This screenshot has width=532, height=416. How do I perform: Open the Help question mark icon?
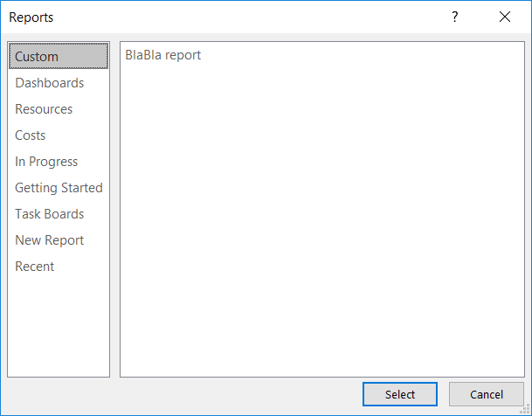pos(454,17)
